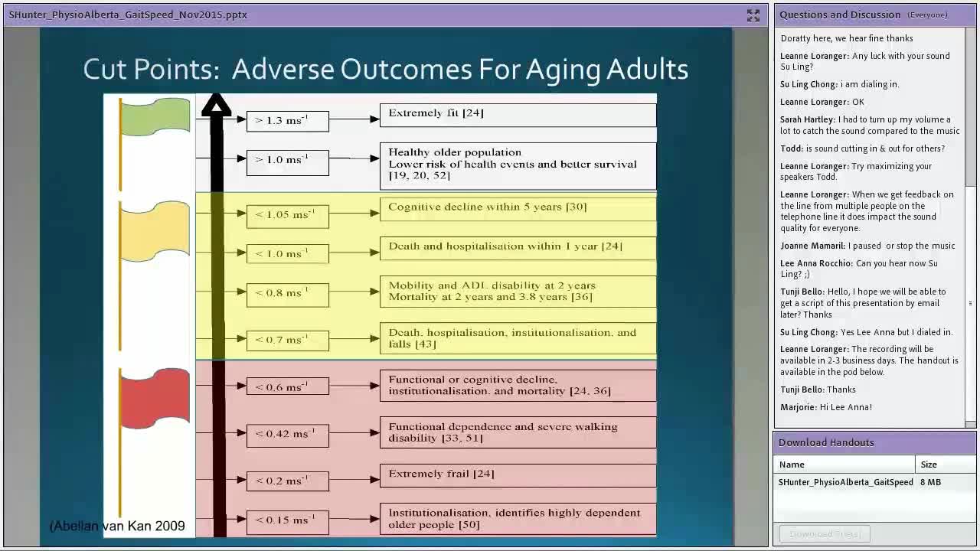980x551 pixels.
Task: Click the green flag on the slide
Action: coord(155,117)
